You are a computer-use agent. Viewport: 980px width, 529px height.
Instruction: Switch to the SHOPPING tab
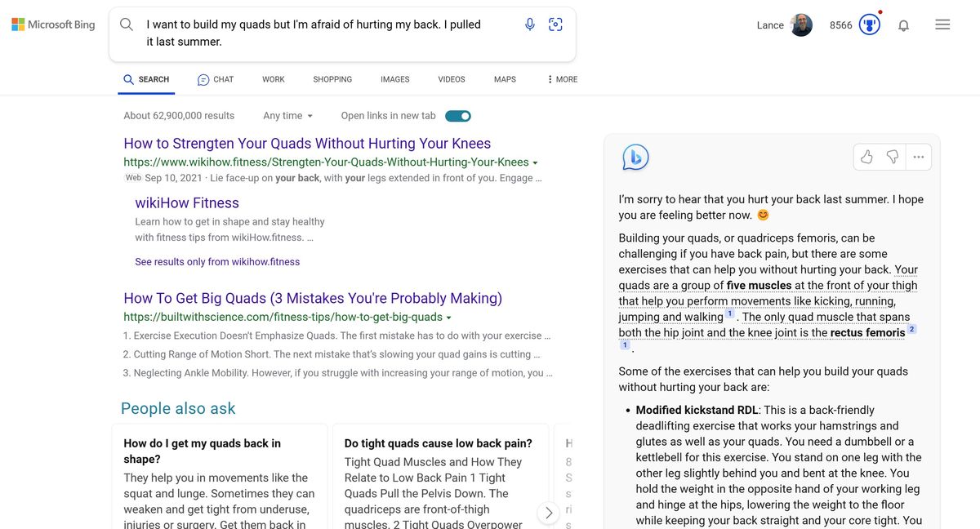(x=332, y=79)
